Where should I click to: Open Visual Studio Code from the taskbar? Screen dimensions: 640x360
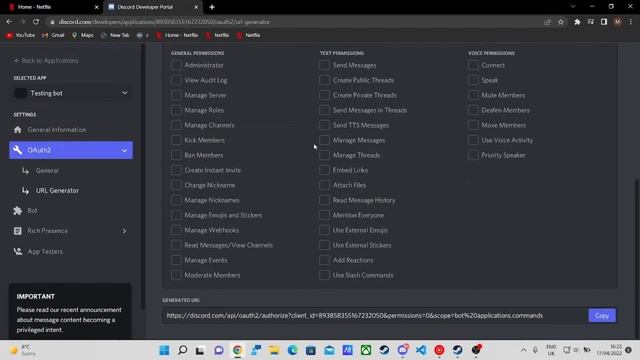coord(421,350)
